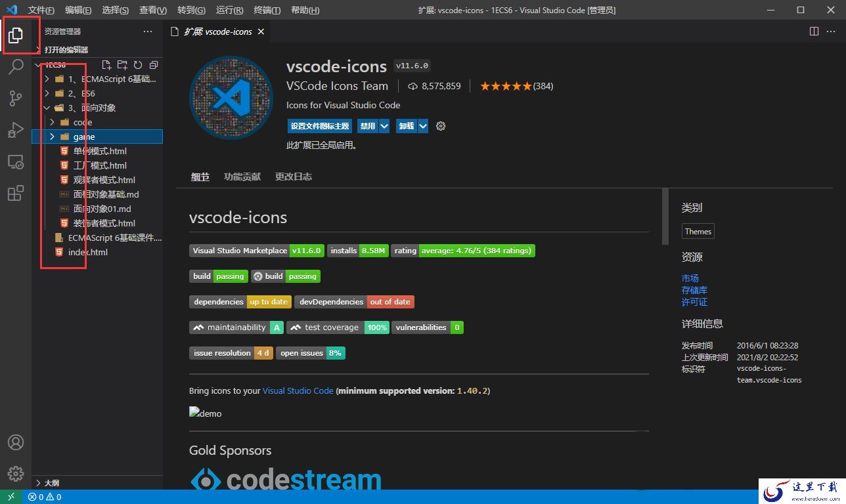Click the VSCode Icons Team publisher name
This screenshot has width=846, height=504.
pos(338,86)
